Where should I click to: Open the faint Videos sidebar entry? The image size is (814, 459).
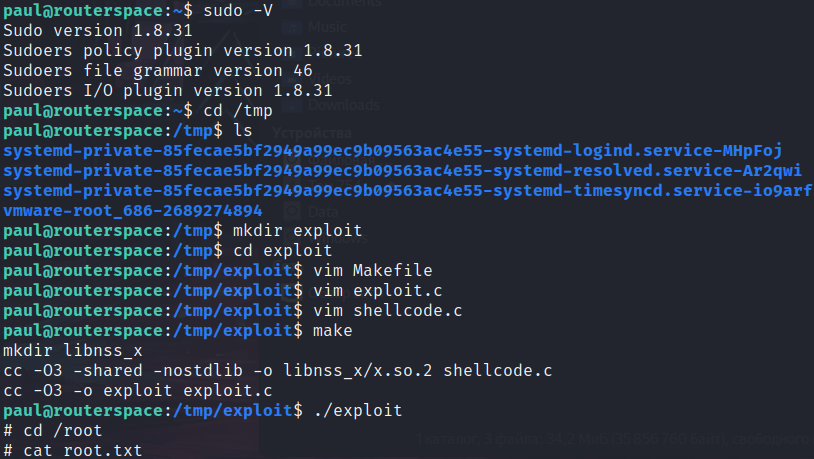coord(330,79)
